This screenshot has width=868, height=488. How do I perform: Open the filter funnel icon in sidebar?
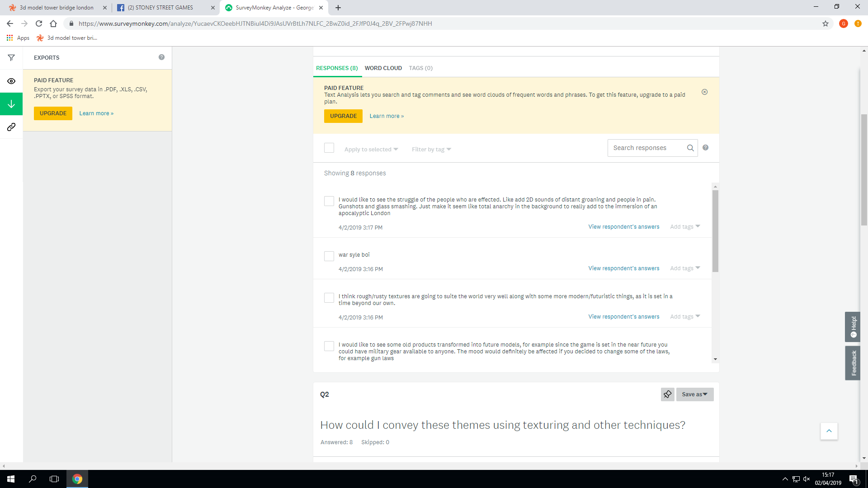(x=11, y=58)
